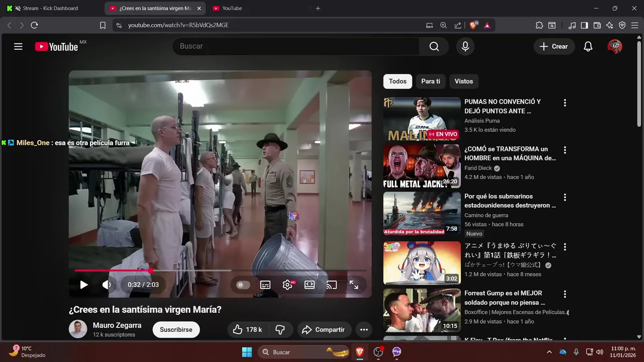Mute the video volume
This screenshot has width=644, height=362.
(x=107, y=285)
